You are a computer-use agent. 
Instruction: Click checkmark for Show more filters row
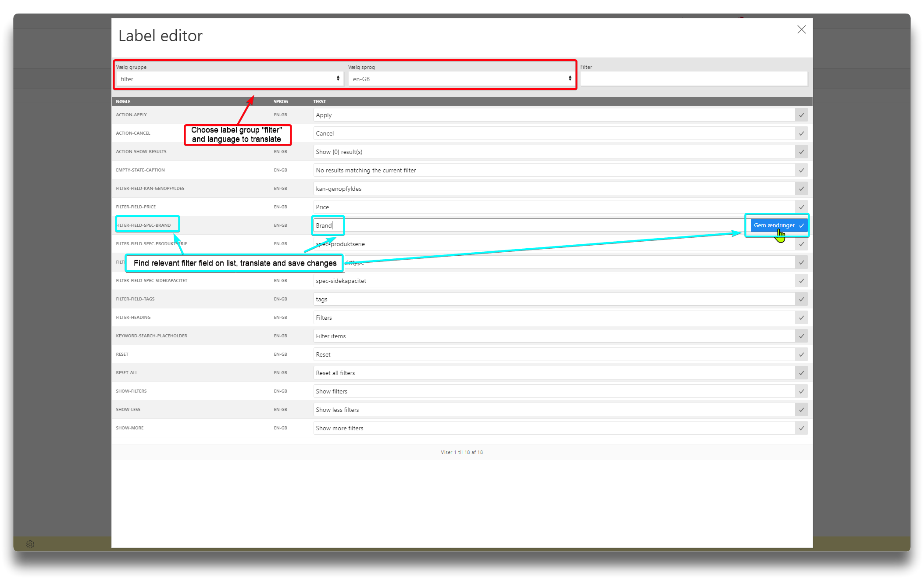(x=801, y=428)
